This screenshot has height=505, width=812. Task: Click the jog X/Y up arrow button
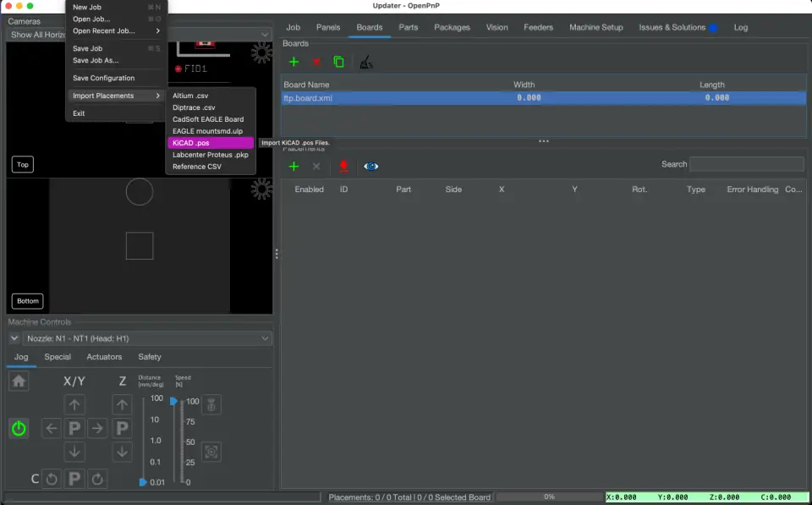click(x=74, y=404)
